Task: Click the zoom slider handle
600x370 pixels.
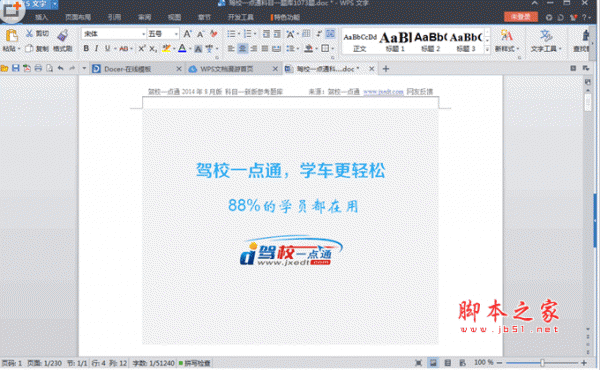Action: [542, 362]
